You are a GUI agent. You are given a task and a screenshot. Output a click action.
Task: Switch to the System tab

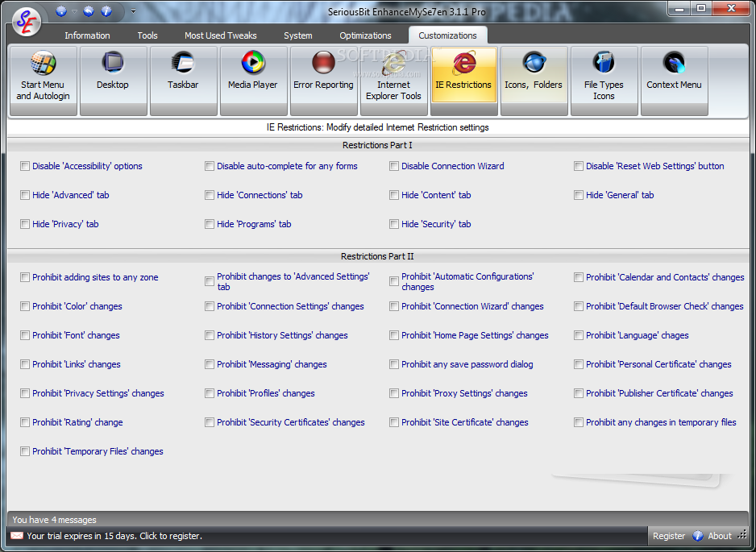point(298,35)
